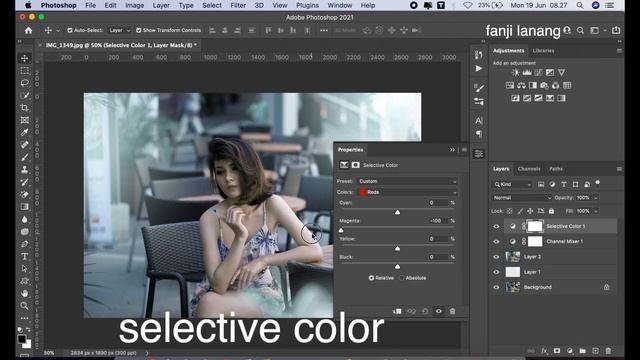Add a layer style fx
Screen dimensions: 640x360
click(x=544, y=351)
